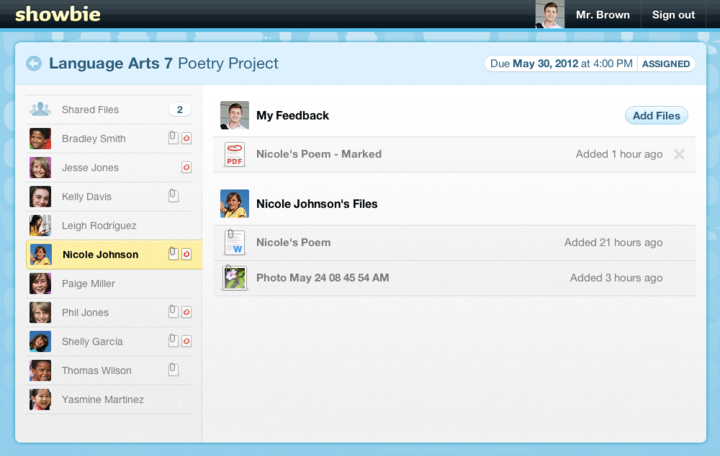Click the Shared Files group icon

coord(40,109)
